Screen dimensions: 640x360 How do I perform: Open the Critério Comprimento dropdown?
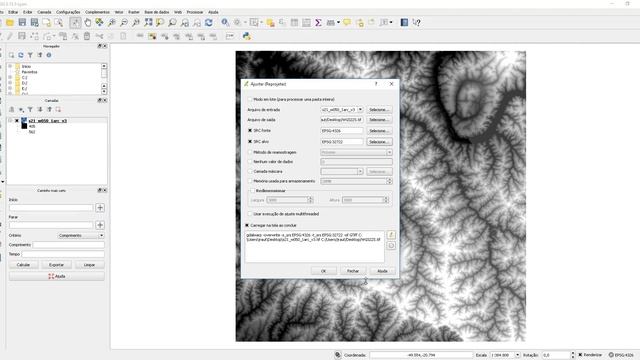point(81,236)
